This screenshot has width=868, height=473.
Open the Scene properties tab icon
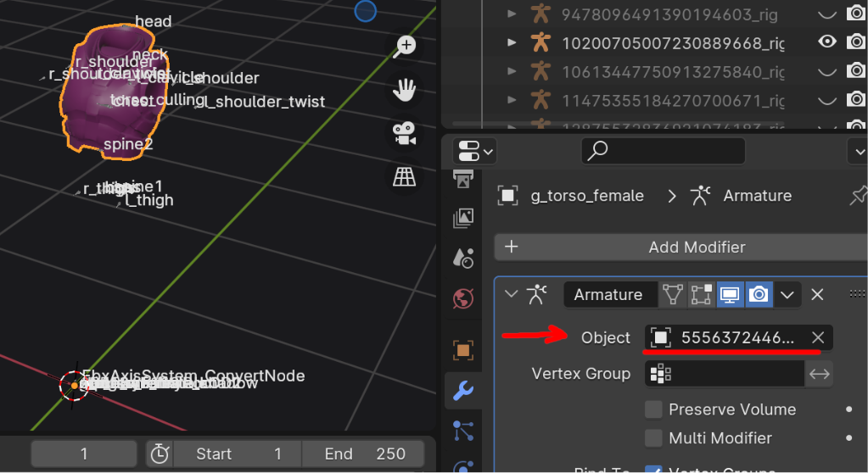coord(463,258)
